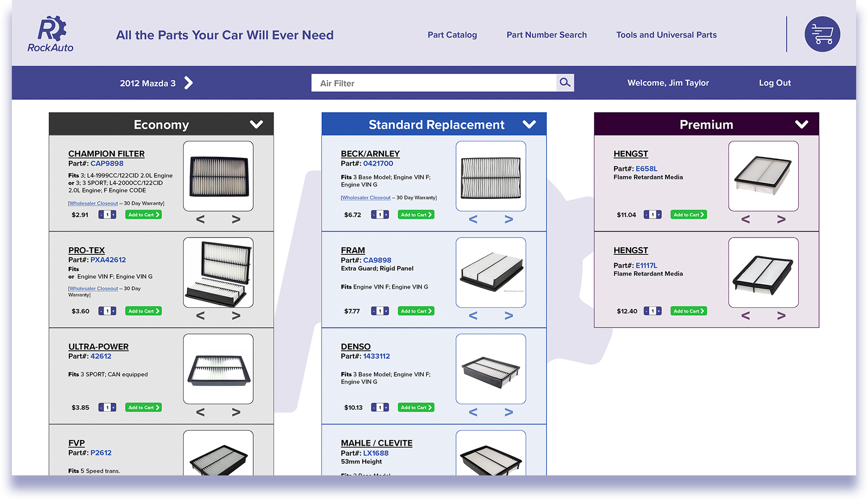Collapse the Premium section

pos(802,124)
